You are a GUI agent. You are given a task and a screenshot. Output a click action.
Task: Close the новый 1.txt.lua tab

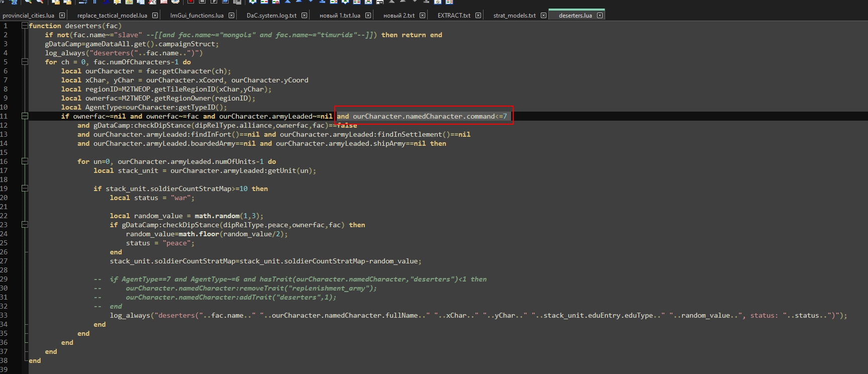tap(368, 16)
